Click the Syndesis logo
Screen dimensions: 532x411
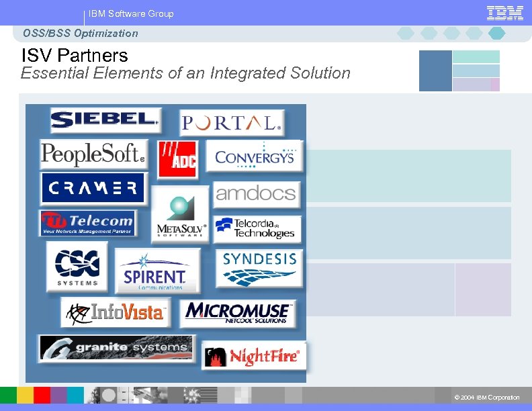click(259, 269)
